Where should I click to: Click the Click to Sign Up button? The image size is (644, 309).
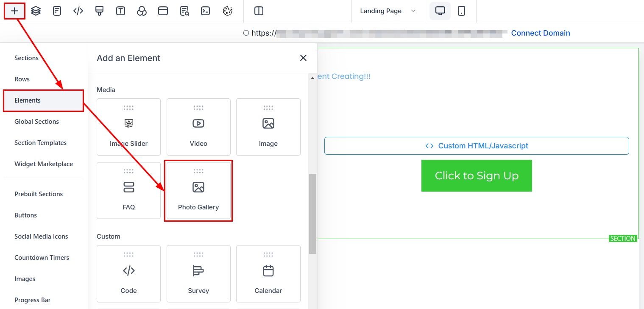click(x=477, y=175)
